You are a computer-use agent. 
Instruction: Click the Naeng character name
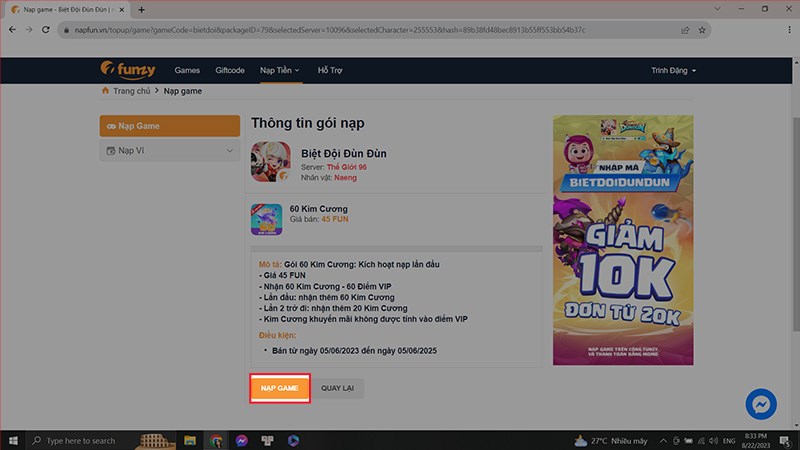click(345, 178)
